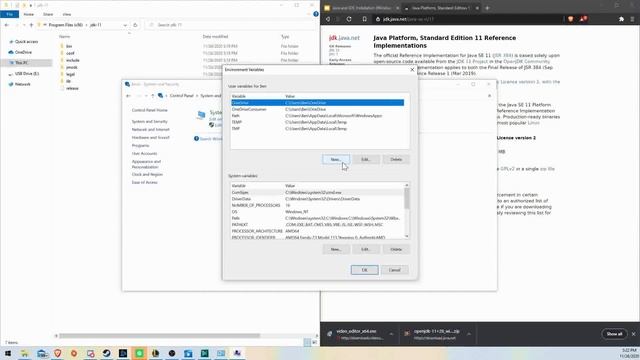Select the include folder in File Explorer
The height and width of the screenshot is (360, 640).
[73, 60]
